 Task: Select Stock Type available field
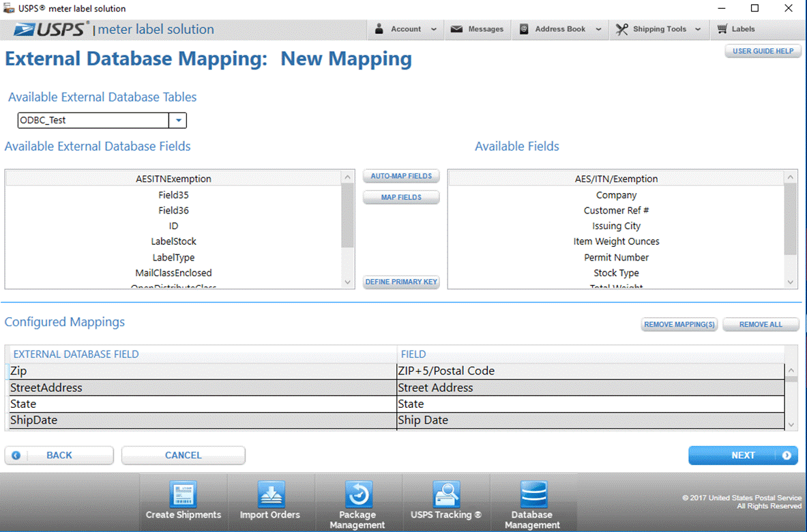616,273
